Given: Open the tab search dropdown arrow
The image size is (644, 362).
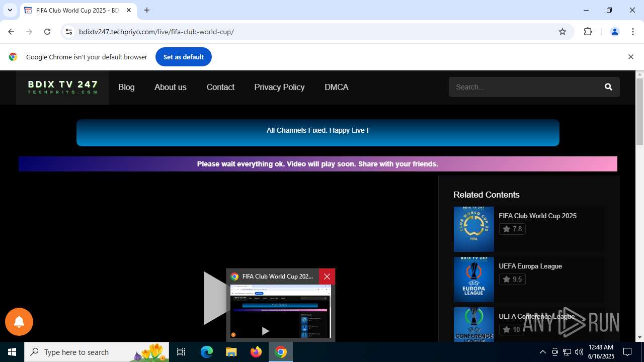Looking at the screenshot, I should (x=10, y=10).
